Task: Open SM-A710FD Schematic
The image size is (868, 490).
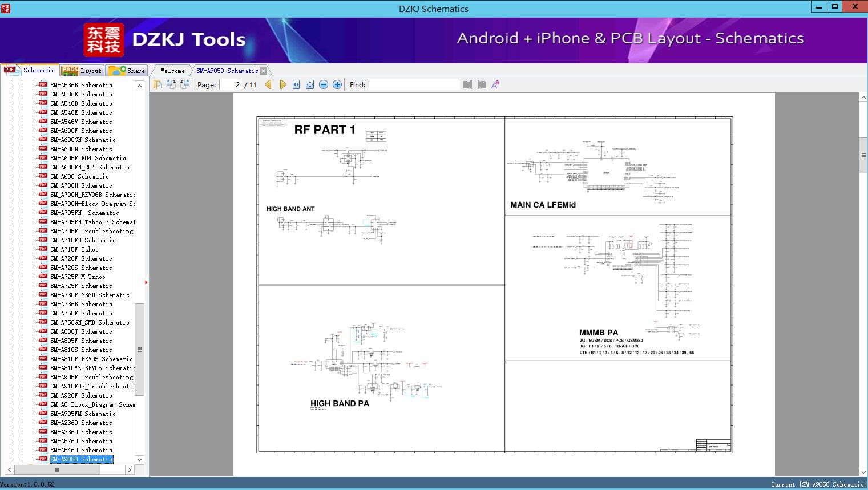Action: pyautogui.click(x=83, y=240)
